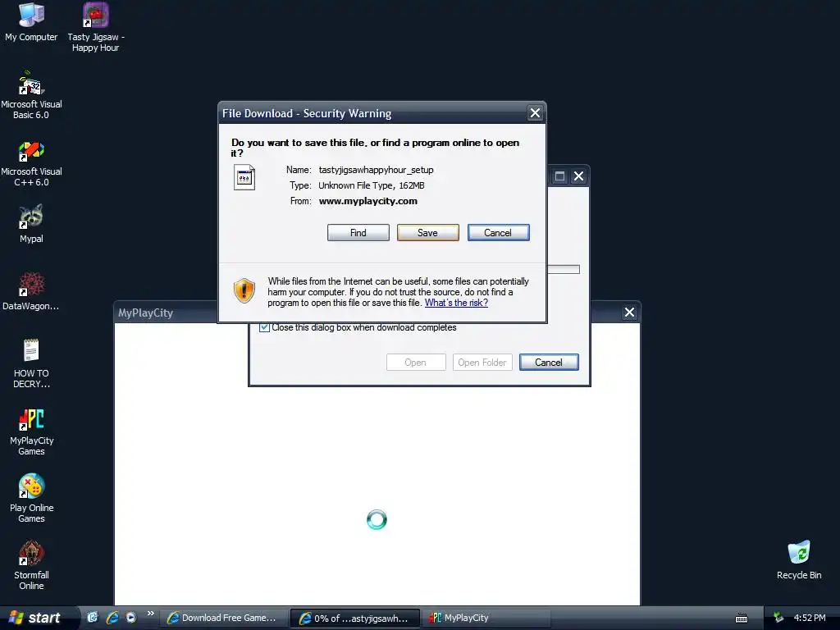Cancel the download progress dialog

(x=549, y=363)
